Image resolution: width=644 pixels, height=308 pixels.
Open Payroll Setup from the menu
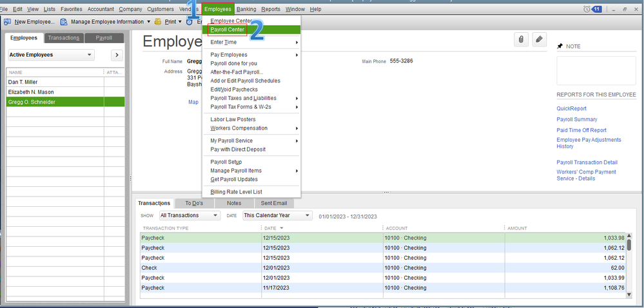[x=226, y=162]
